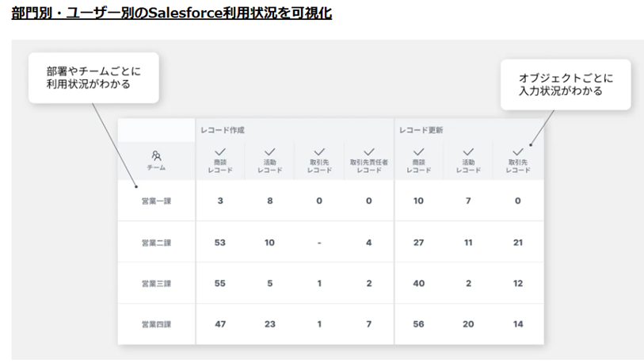
Task: Select the 営業四課 team row label
Action: [156, 324]
